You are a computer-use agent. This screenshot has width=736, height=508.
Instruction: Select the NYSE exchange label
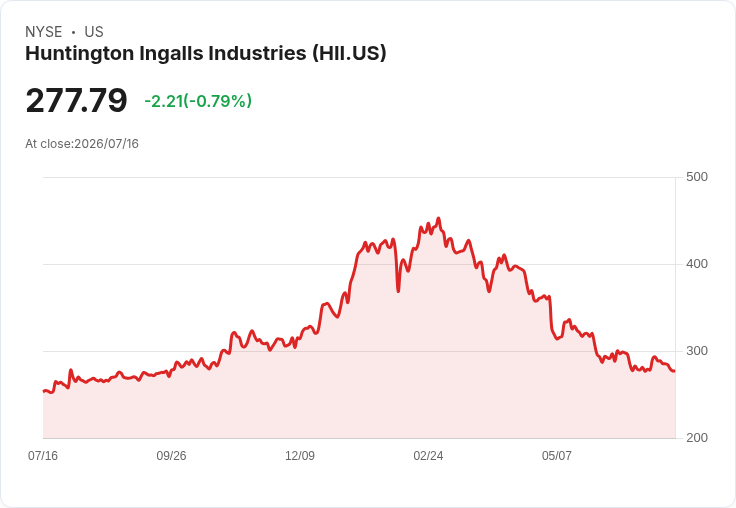coord(44,32)
